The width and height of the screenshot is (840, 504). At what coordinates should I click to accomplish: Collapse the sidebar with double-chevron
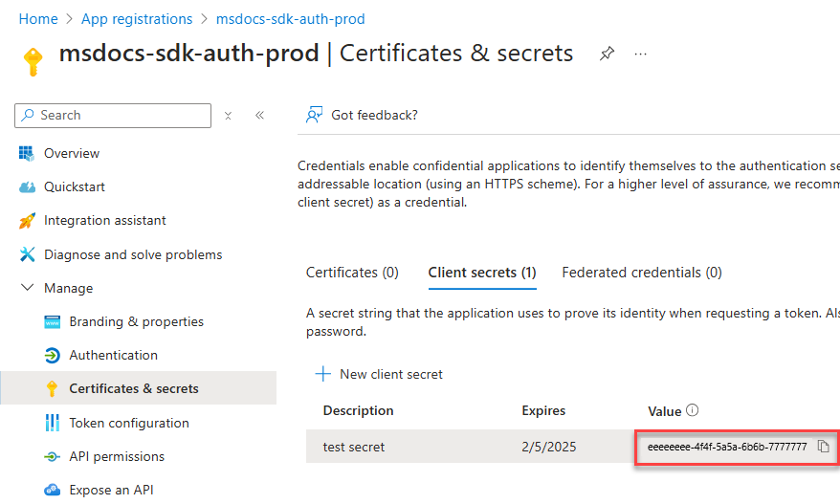[259, 116]
